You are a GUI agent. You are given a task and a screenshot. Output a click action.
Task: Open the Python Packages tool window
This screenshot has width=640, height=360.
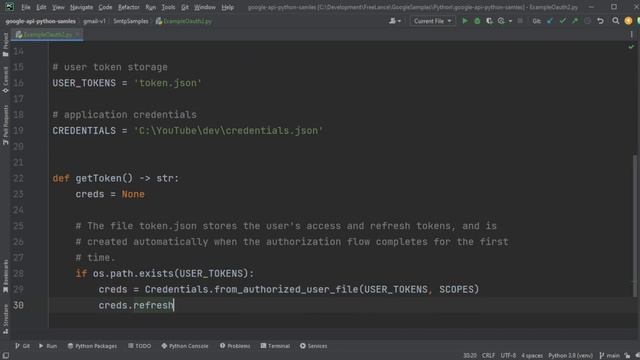(x=92, y=346)
